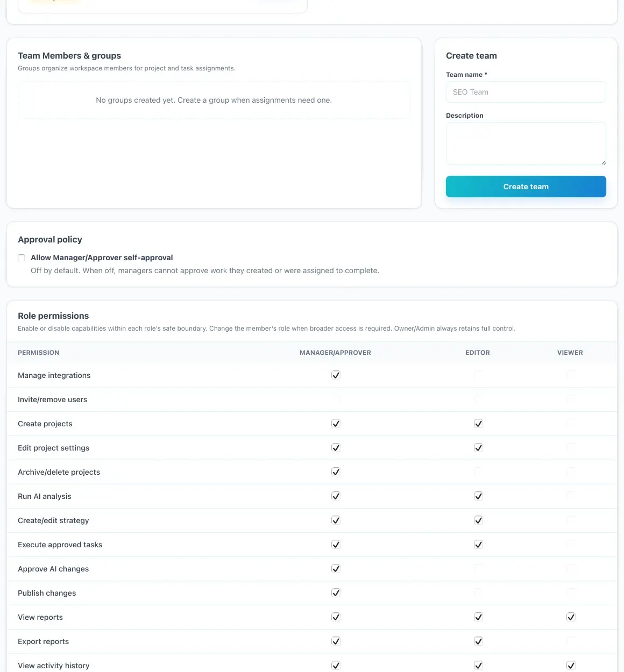Uncheck Export reports for Editor

click(x=478, y=641)
